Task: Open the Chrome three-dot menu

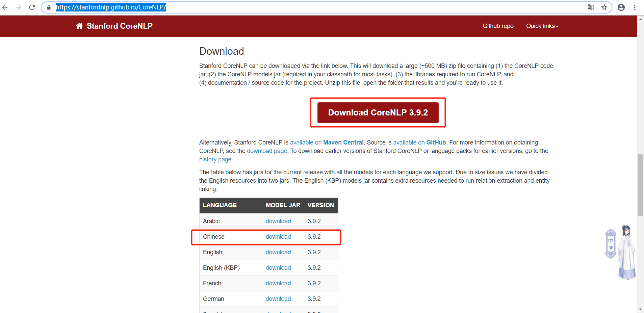Action: pos(635,7)
